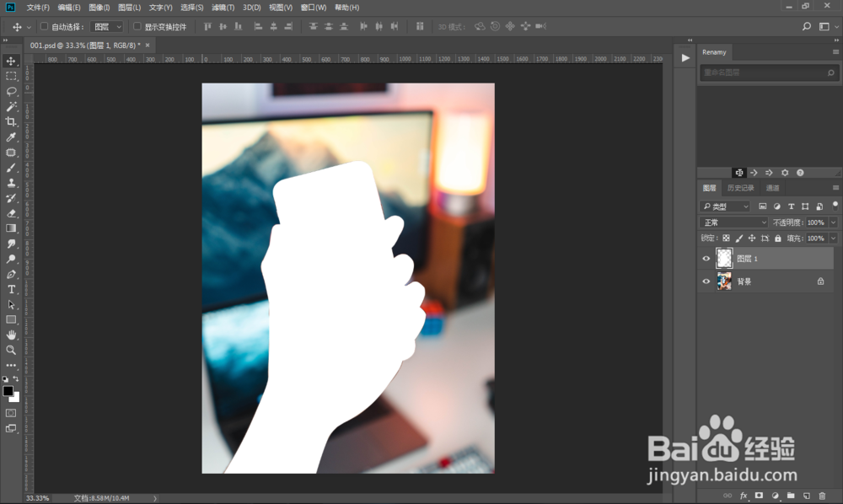Open the layers panel flyout menu
This screenshot has width=843, height=504.
835,187
